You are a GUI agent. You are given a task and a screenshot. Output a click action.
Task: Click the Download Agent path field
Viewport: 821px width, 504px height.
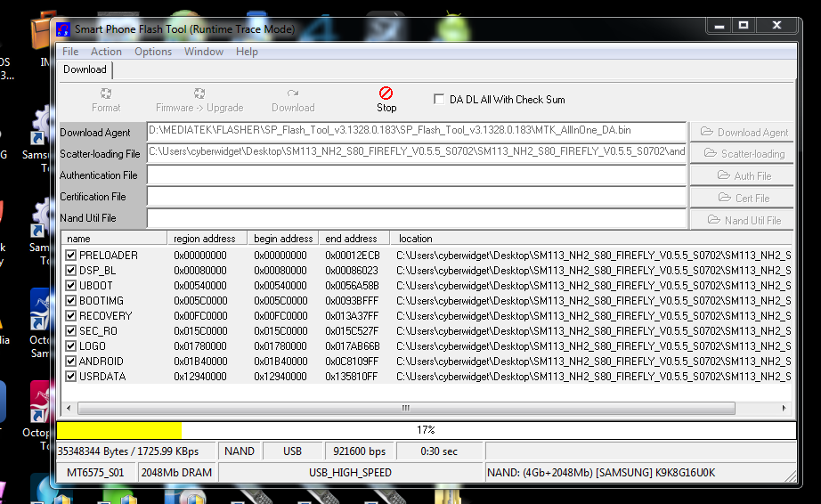tap(417, 132)
